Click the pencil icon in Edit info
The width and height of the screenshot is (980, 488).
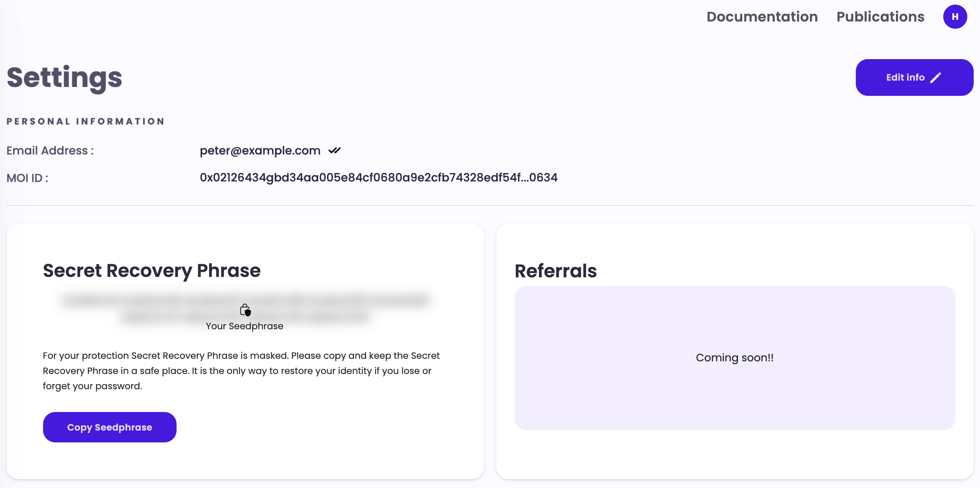[936, 78]
